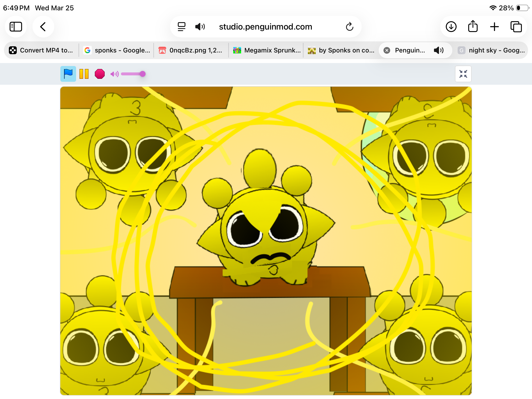The width and height of the screenshot is (532, 399).
Task: Pause the running project
Action: click(84, 74)
